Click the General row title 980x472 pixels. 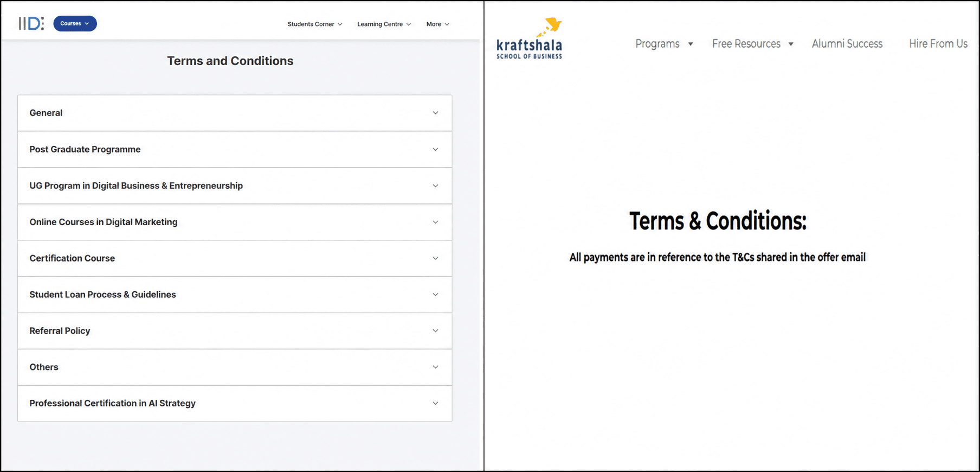[x=46, y=113]
